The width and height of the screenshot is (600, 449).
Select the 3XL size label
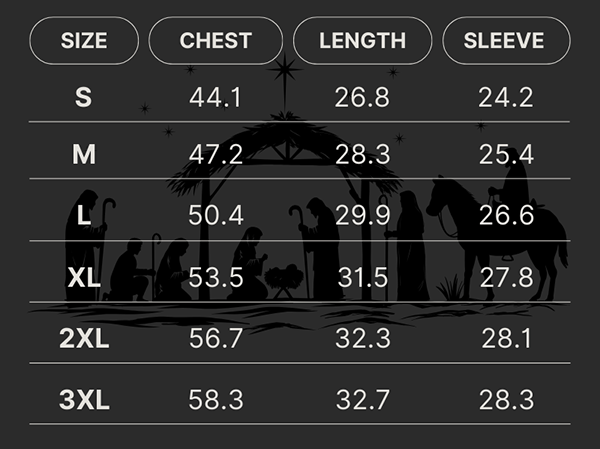(x=84, y=401)
